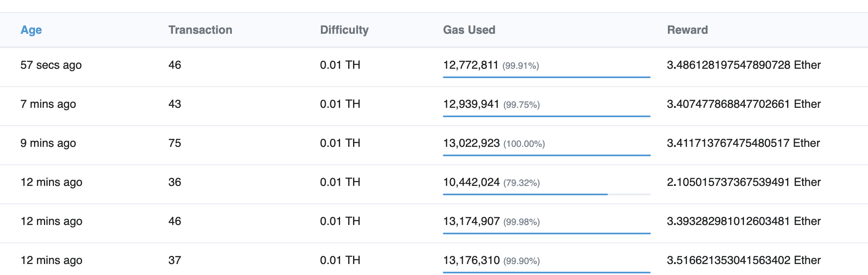Click the Gas Used column header
Screen dimensions: 868x275
coord(469,30)
